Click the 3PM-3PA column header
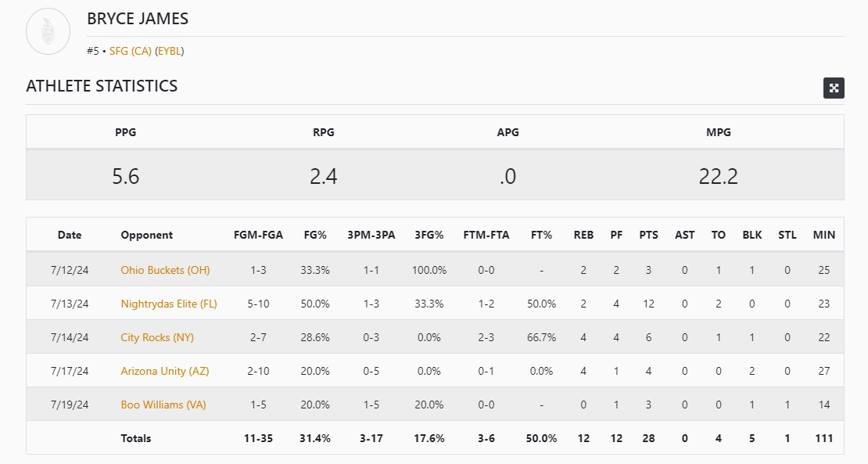The width and height of the screenshot is (868, 464). coord(372,235)
